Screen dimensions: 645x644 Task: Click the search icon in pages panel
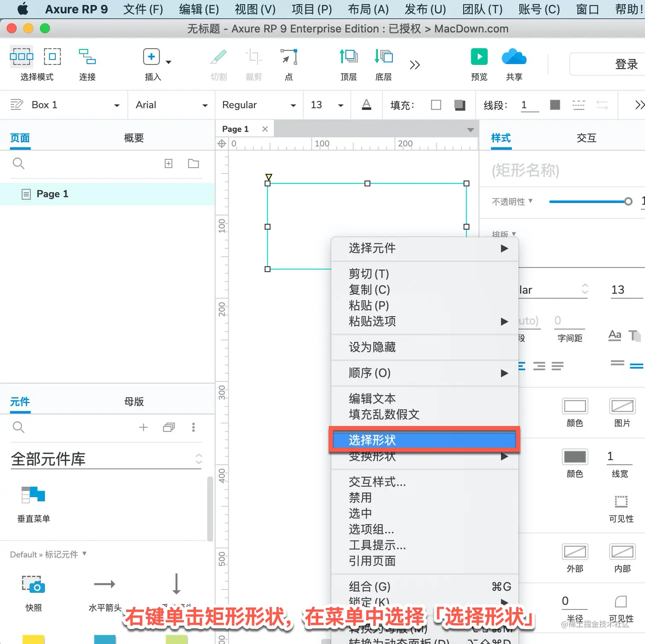(x=18, y=163)
